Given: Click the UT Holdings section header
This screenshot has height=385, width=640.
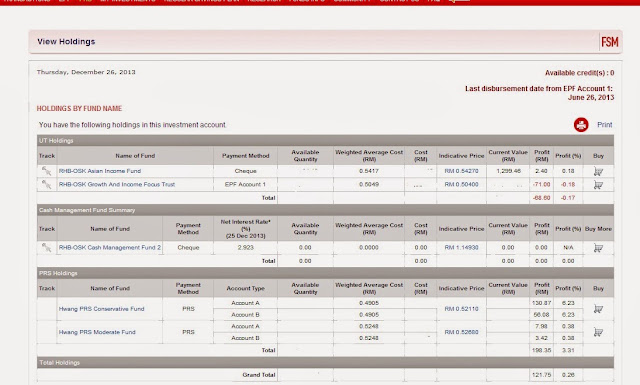Looking at the screenshot, I should coord(325,140).
